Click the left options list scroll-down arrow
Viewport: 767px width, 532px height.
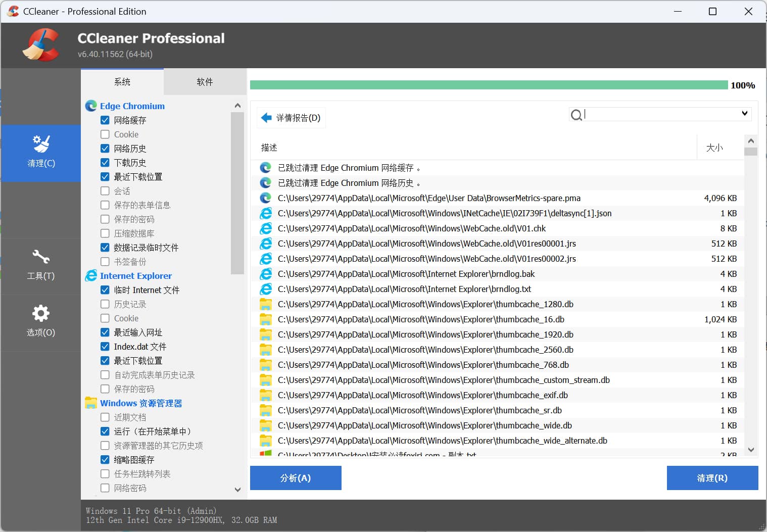click(237, 489)
